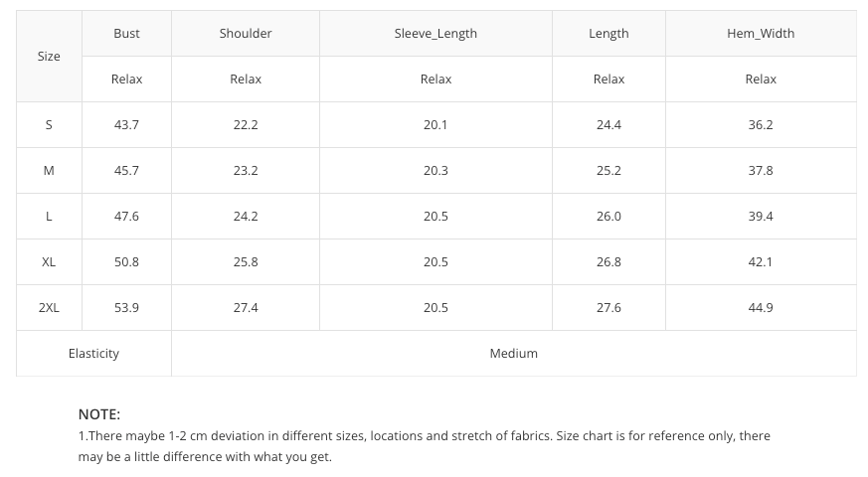Select hem width value 42.1 for XL
Screen dimensions: 868x477
[761, 262]
